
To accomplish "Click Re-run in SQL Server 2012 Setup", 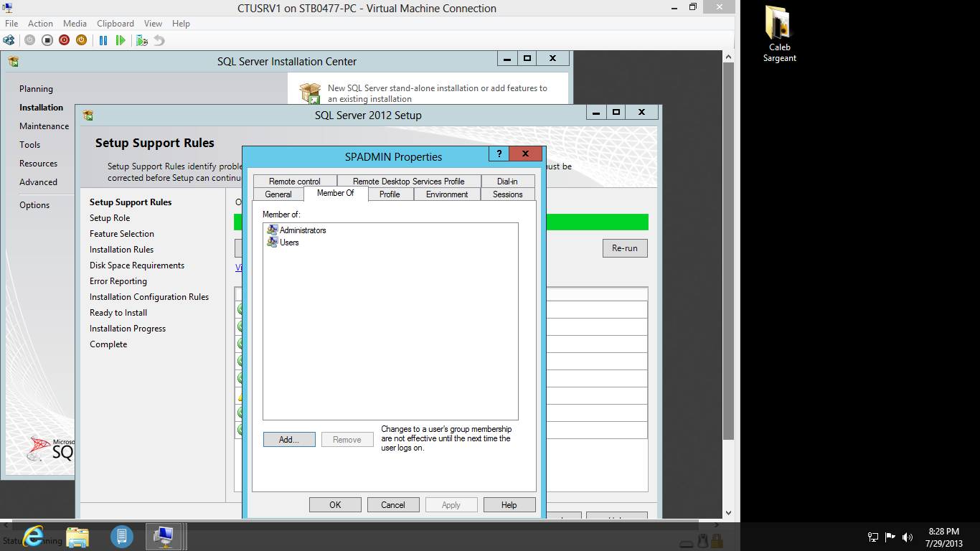I will click(625, 248).
